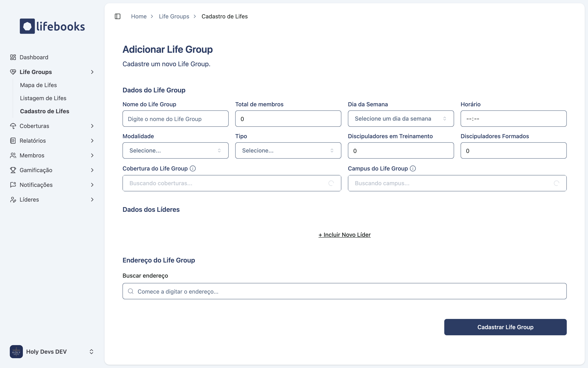Focus the Discipuladores Formados field
Image resolution: width=588 pixels, height=368 pixels.
click(513, 150)
